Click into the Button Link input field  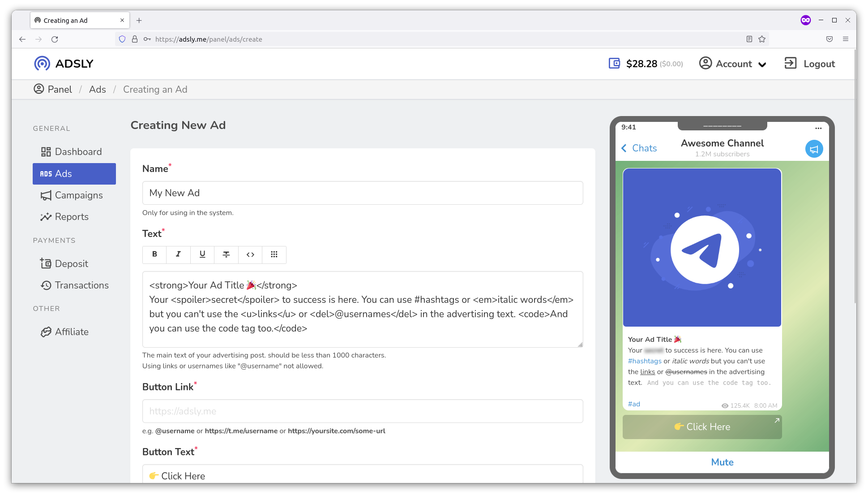pos(362,411)
